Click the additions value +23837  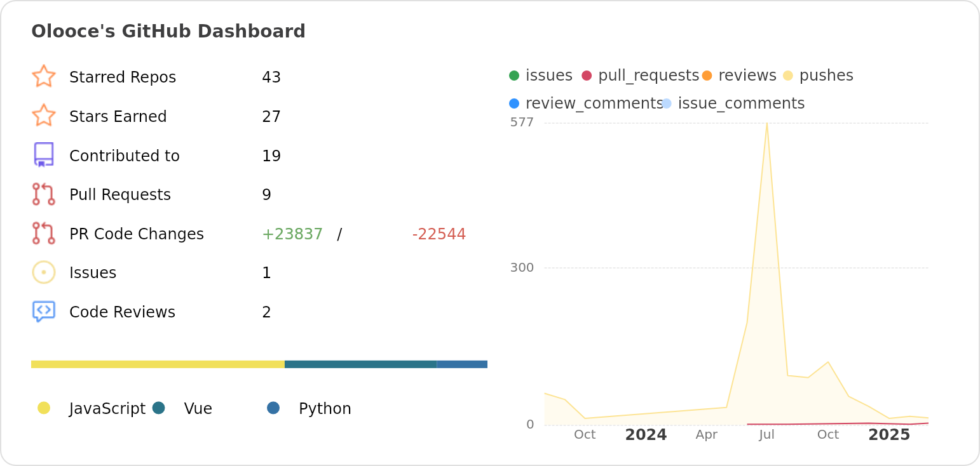(x=292, y=234)
